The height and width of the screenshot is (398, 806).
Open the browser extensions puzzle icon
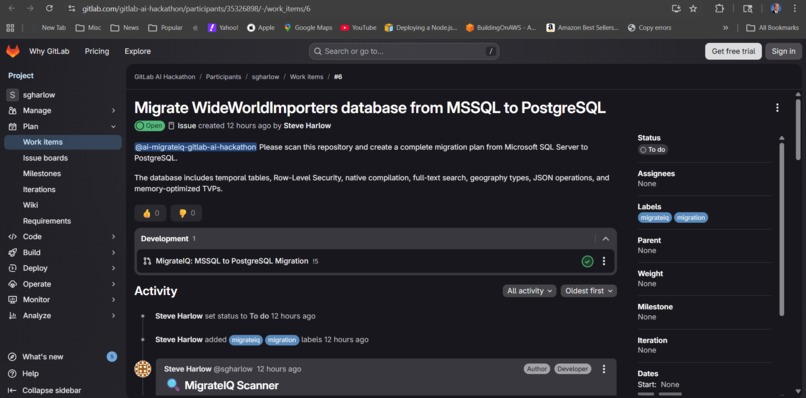coord(720,9)
